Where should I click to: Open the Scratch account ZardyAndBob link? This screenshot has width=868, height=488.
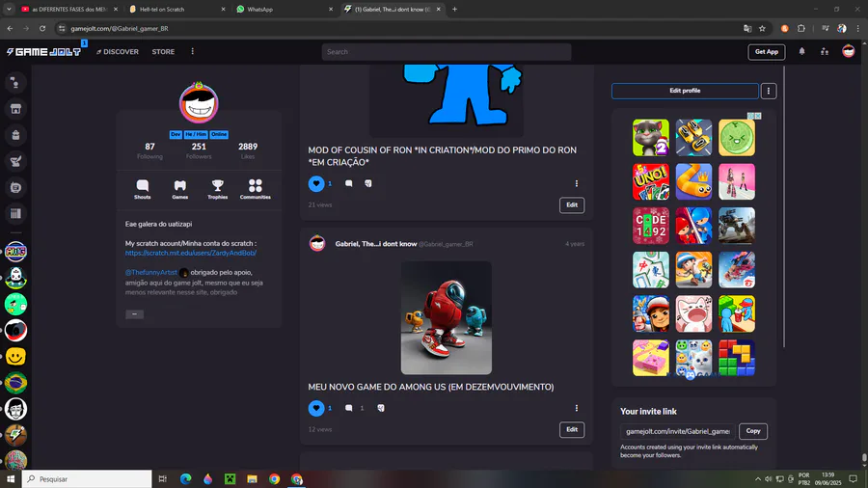tap(190, 253)
